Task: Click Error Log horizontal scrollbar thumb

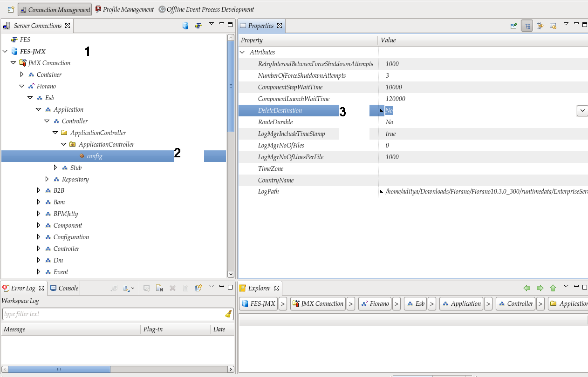Action: (x=59, y=369)
